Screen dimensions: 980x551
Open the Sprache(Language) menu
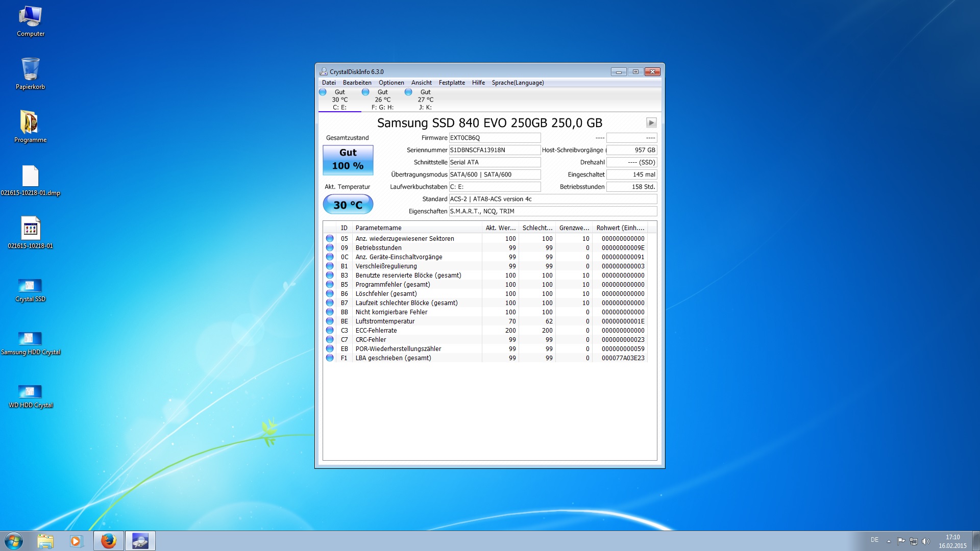(x=518, y=83)
